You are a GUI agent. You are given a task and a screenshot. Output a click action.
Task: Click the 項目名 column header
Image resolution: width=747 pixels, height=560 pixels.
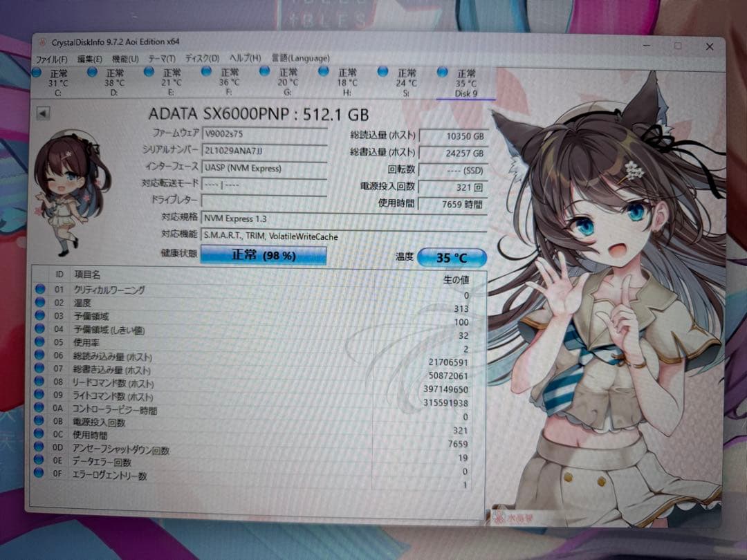[x=86, y=274]
